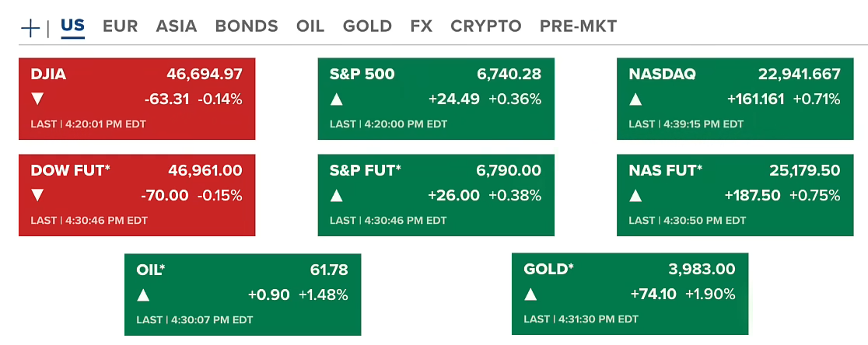
Task: Select the PRE-MKT tab
Action: pyautogui.click(x=578, y=26)
